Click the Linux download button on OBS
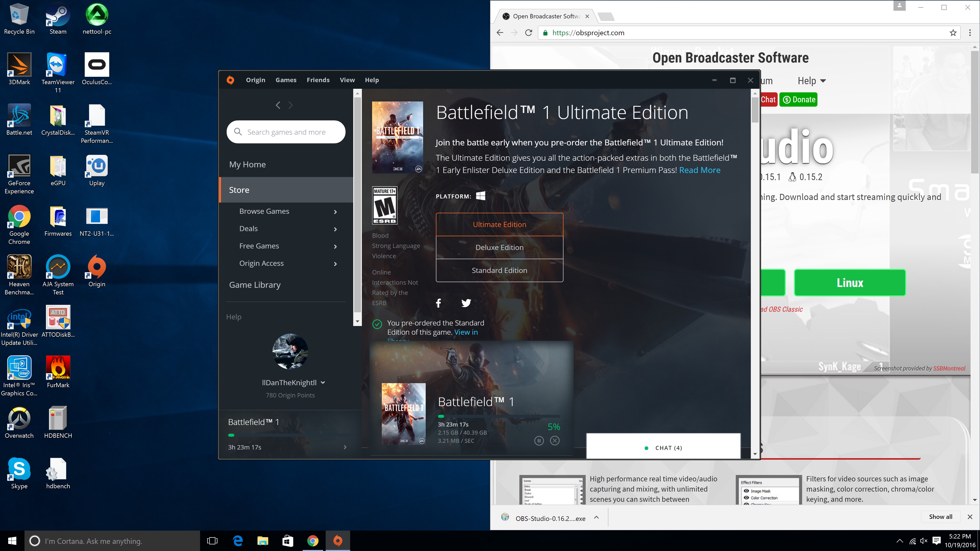Screen dimensions: 980x551 pos(850,283)
